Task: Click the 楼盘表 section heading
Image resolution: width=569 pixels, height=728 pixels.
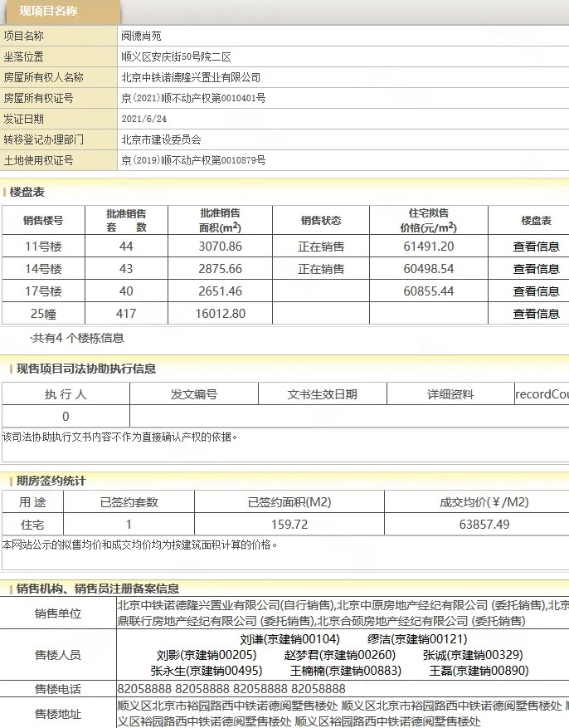Action: coord(27,193)
